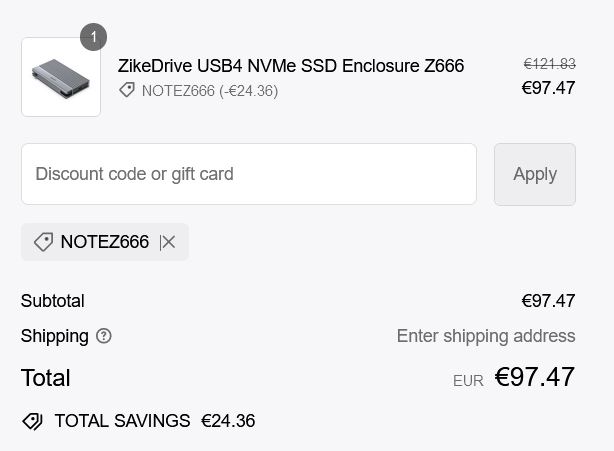The width and height of the screenshot is (614, 451).
Task: Click the EUR currency label near the total
Action: (468, 380)
